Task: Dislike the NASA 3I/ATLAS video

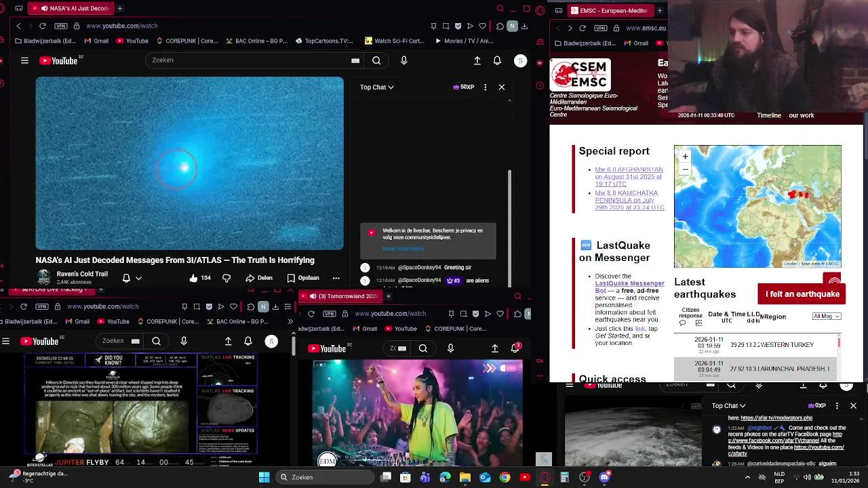Action: [x=226, y=278]
